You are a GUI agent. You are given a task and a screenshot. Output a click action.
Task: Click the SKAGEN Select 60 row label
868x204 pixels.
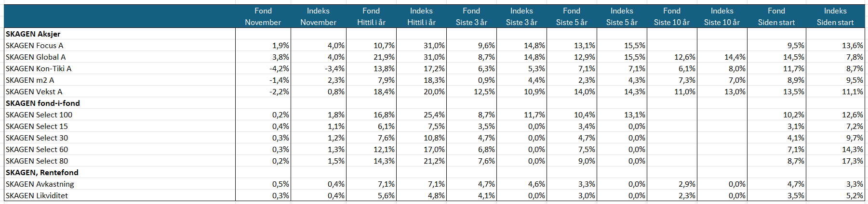tap(37, 149)
